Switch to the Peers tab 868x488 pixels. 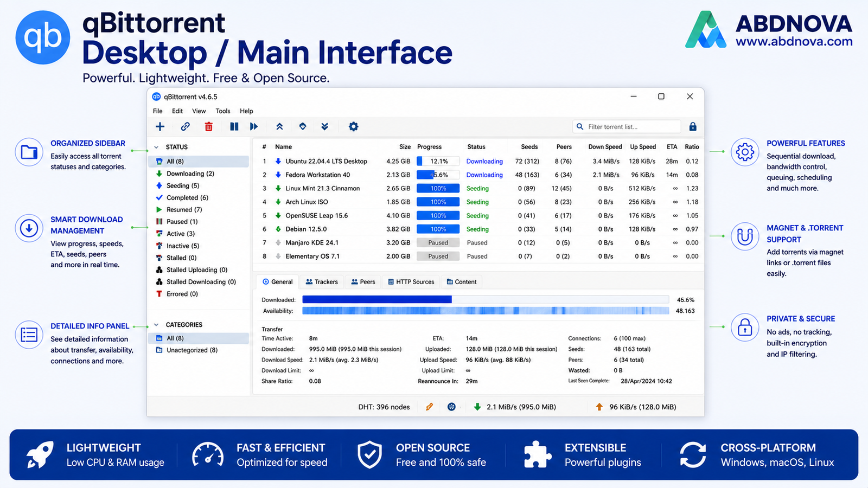tap(363, 281)
